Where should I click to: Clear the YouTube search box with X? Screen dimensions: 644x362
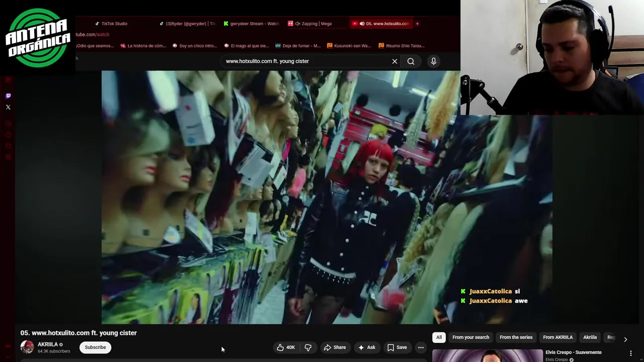click(394, 61)
